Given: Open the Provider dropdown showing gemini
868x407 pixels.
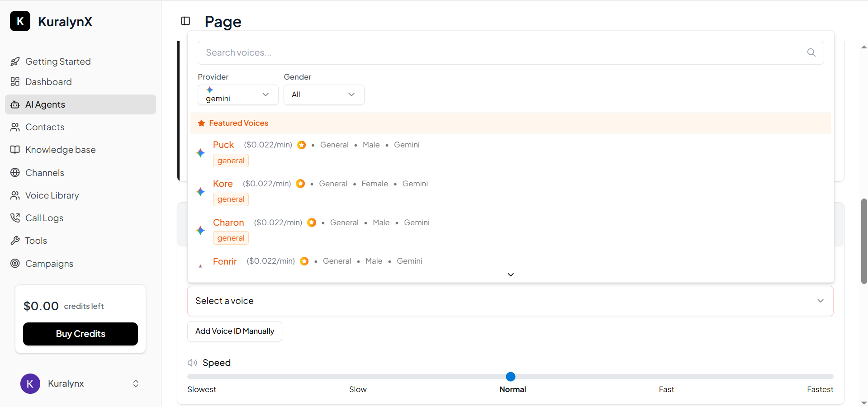Looking at the screenshot, I should point(238,95).
